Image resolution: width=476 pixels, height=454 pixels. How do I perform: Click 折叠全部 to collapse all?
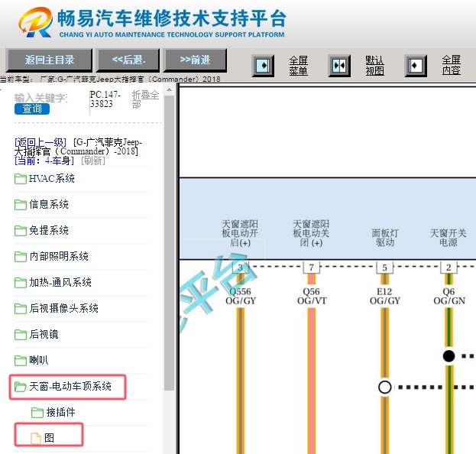(146, 99)
